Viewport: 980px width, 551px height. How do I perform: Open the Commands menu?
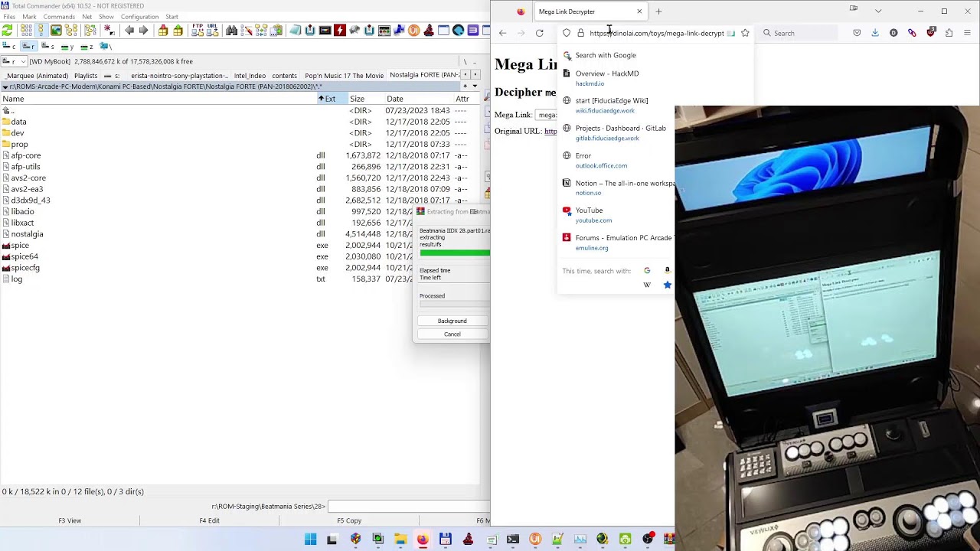click(59, 17)
